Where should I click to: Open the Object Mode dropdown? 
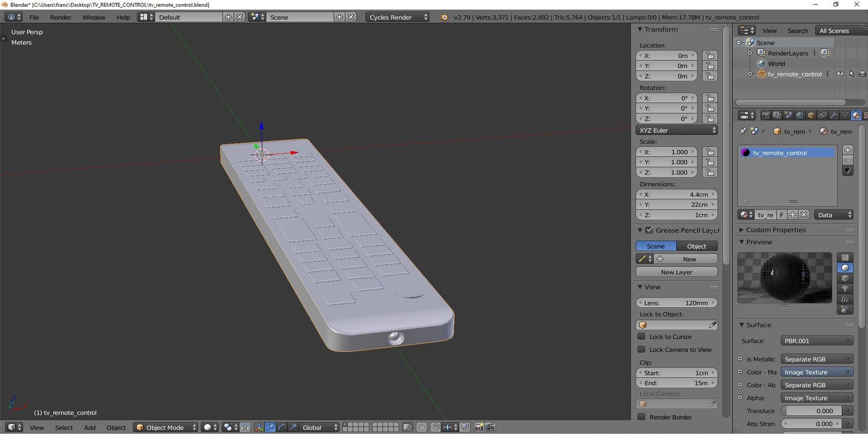pyautogui.click(x=165, y=427)
